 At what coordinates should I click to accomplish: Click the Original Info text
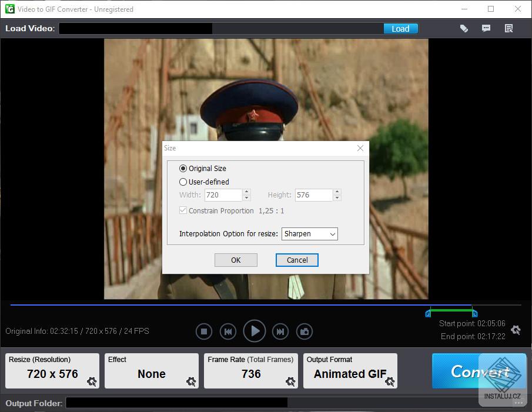[x=77, y=331]
